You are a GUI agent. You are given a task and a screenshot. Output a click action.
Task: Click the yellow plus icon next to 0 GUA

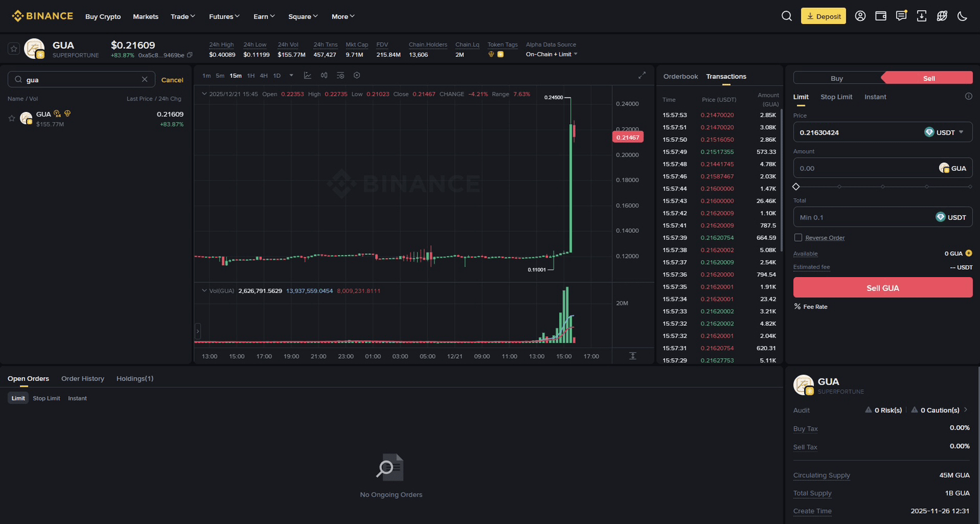(969, 253)
